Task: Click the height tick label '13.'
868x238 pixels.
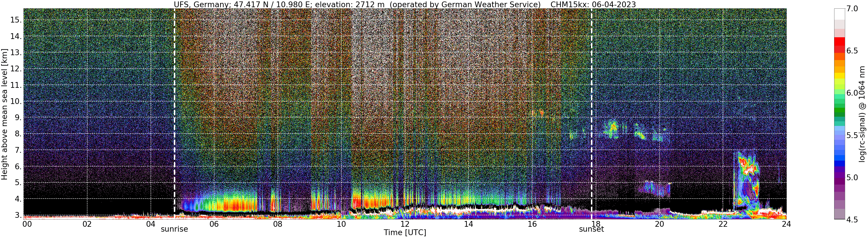Action: point(16,53)
